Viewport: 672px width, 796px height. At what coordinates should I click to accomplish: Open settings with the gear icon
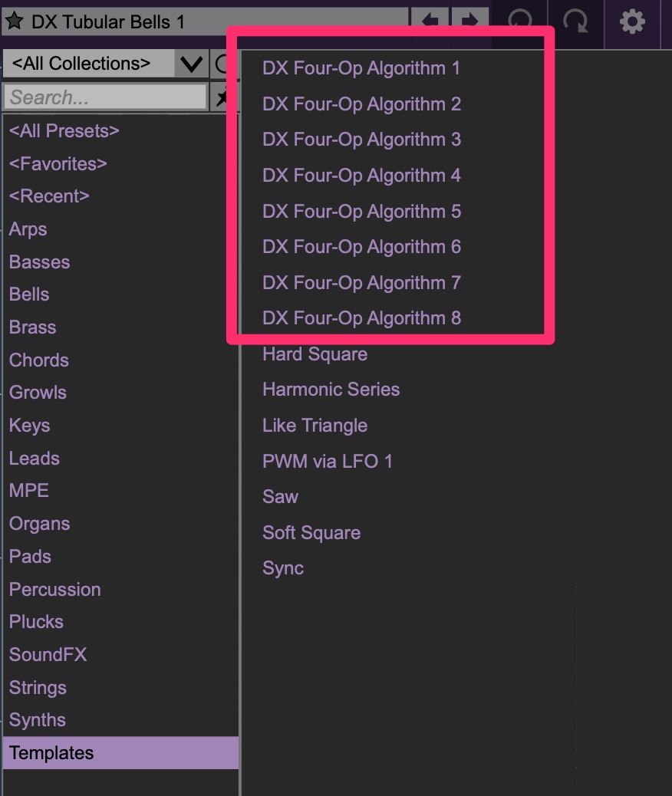pyautogui.click(x=632, y=21)
